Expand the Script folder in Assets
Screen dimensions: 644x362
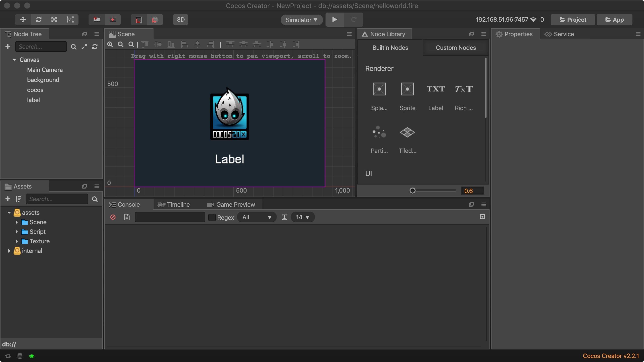[x=17, y=232]
